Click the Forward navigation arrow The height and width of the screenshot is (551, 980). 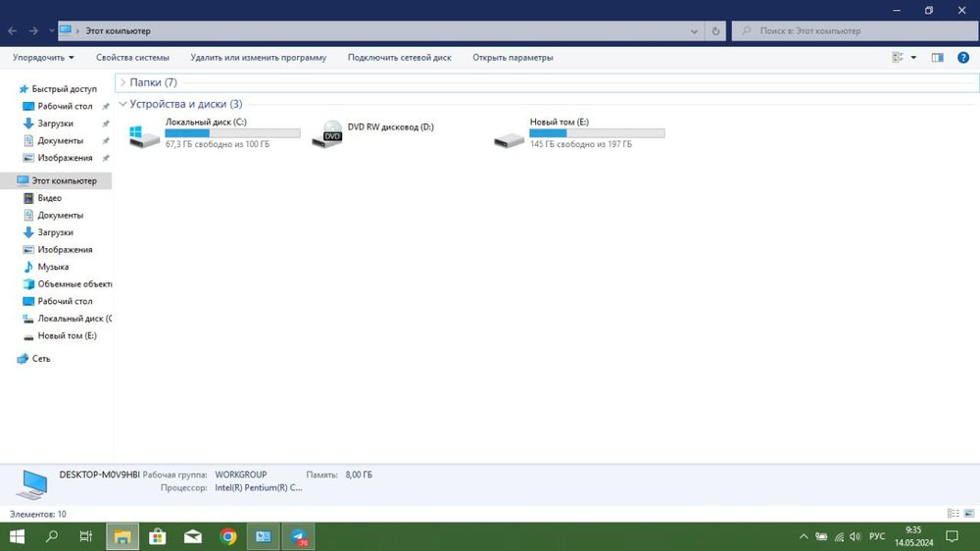[x=33, y=30]
